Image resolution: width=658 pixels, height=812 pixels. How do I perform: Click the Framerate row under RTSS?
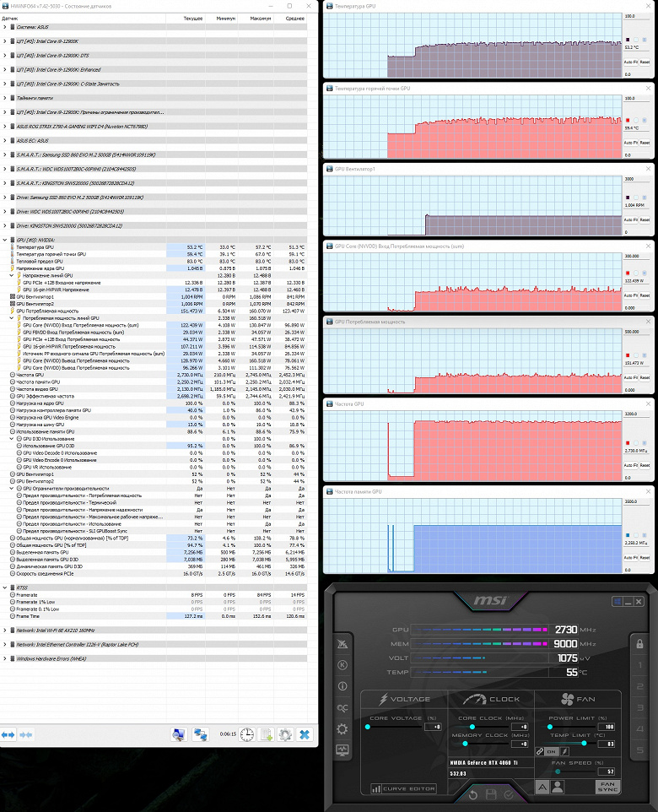pyautogui.click(x=154, y=595)
